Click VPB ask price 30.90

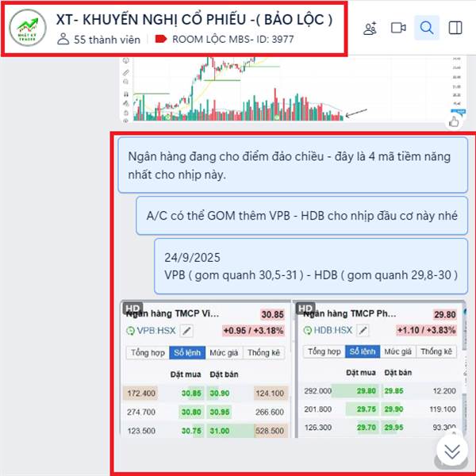pyautogui.click(x=220, y=393)
